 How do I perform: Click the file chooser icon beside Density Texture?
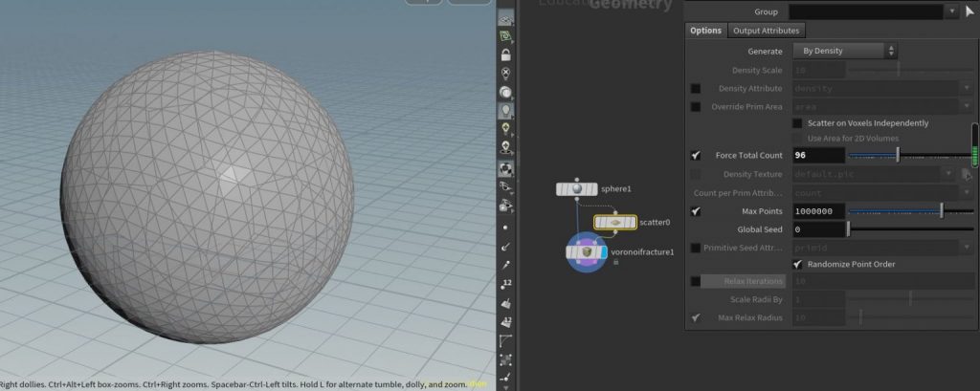pyautogui.click(x=967, y=174)
